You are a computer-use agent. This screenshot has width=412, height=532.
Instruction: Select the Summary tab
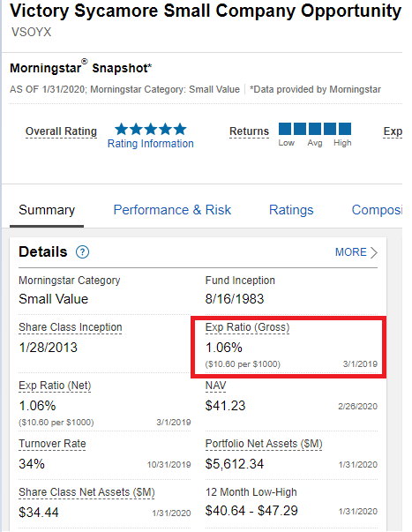coord(47,210)
